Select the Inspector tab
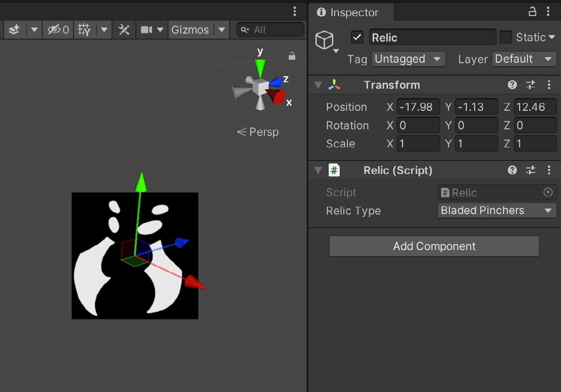This screenshot has height=392, width=561. pyautogui.click(x=347, y=13)
